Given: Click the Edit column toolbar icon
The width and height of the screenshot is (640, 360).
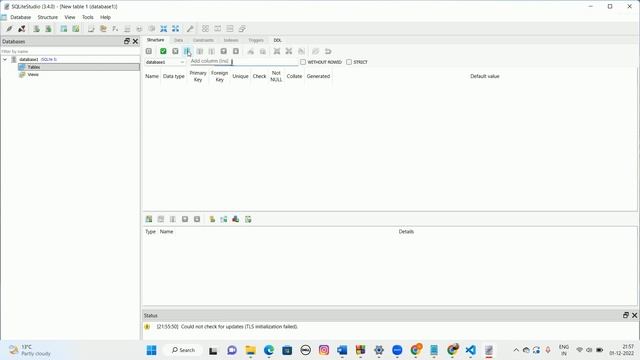Looking at the screenshot, I should [x=200, y=51].
